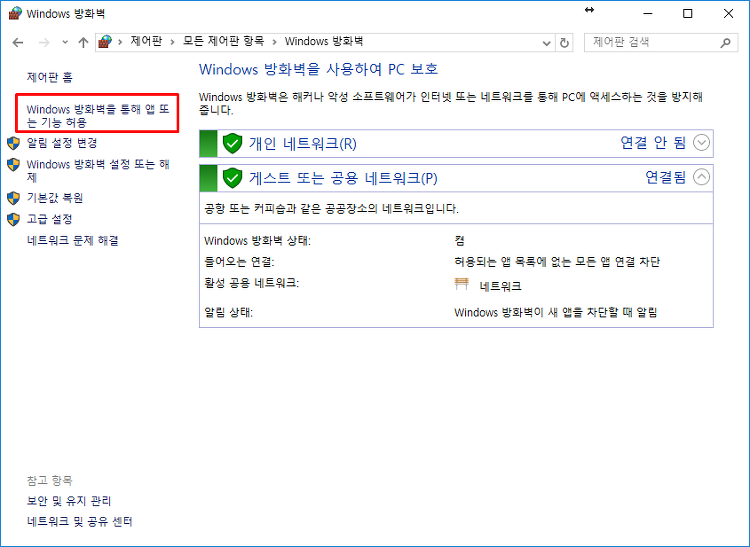The width and height of the screenshot is (750, 547).
Task: Click the green shield on 공용 네트워크 row
Action: point(232,178)
